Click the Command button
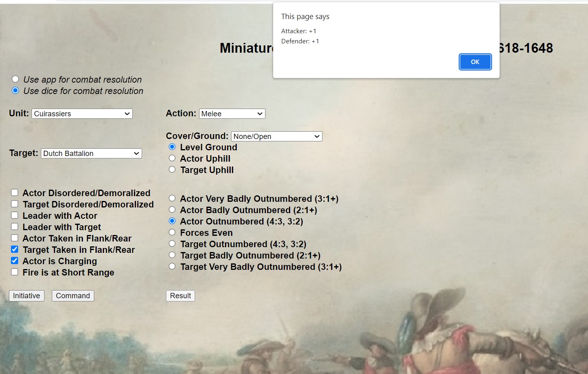The image size is (588, 374). click(73, 296)
